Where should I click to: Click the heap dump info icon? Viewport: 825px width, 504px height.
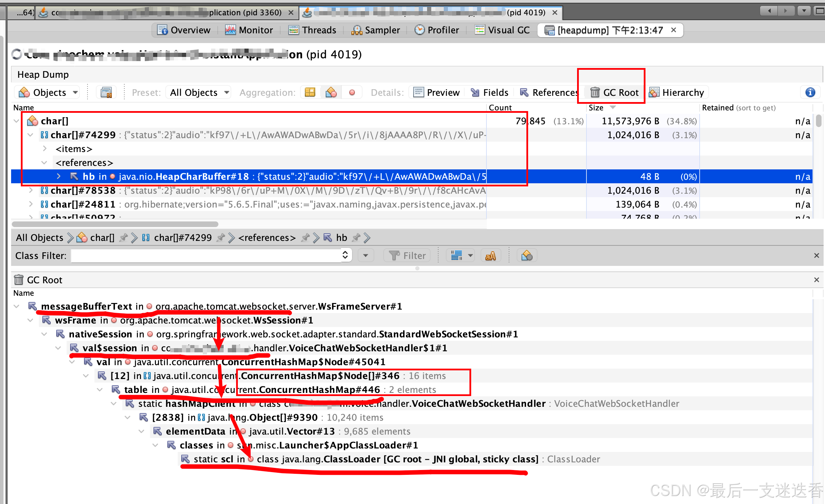[x=810, y=92]
